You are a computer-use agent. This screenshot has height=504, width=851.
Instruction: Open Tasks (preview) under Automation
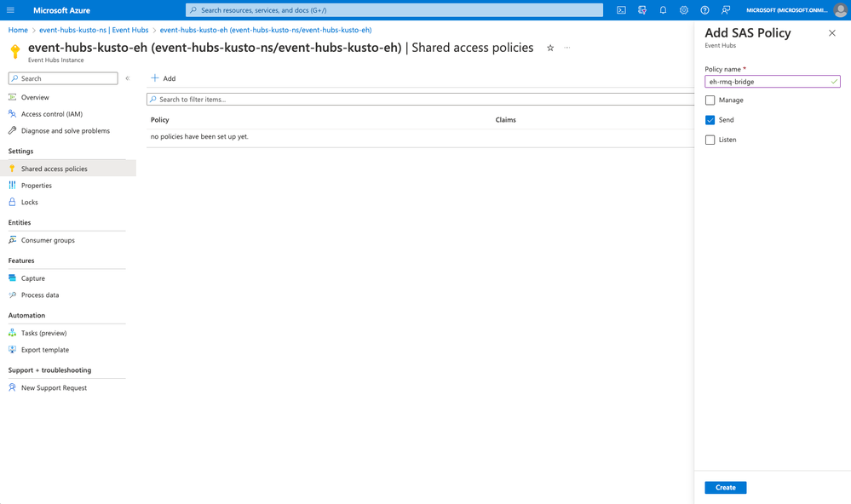pyautogui.click(x=44, y=333)
